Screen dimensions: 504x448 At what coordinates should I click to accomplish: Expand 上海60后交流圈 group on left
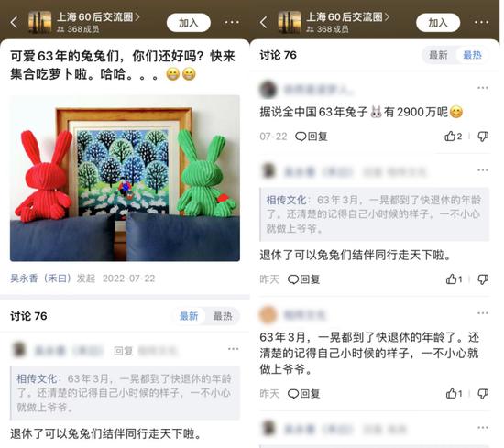(x=98, y=16)
